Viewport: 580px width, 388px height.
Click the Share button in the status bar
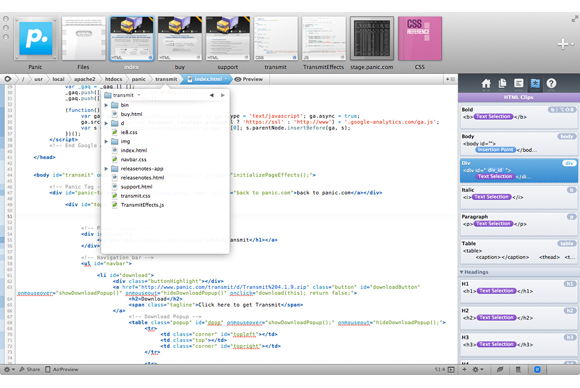[29, 369]
